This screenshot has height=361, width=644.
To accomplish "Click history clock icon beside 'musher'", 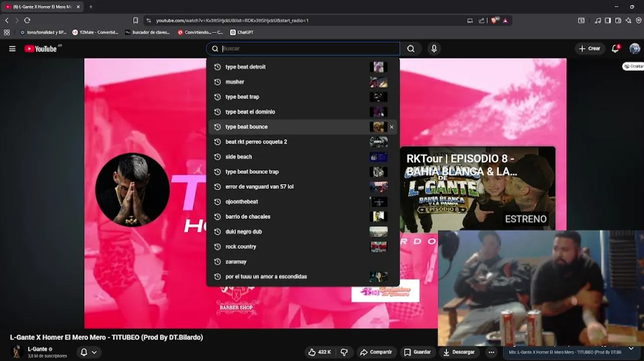I will point(217,82).
